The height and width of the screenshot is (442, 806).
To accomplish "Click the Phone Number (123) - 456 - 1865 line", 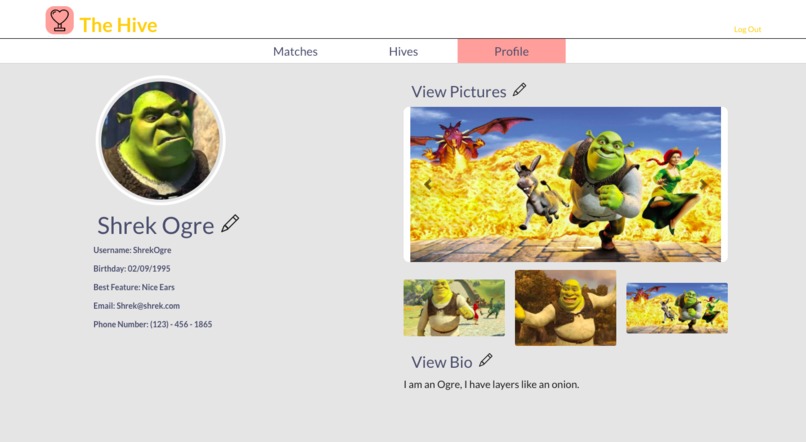I will [x=153, y=324].
